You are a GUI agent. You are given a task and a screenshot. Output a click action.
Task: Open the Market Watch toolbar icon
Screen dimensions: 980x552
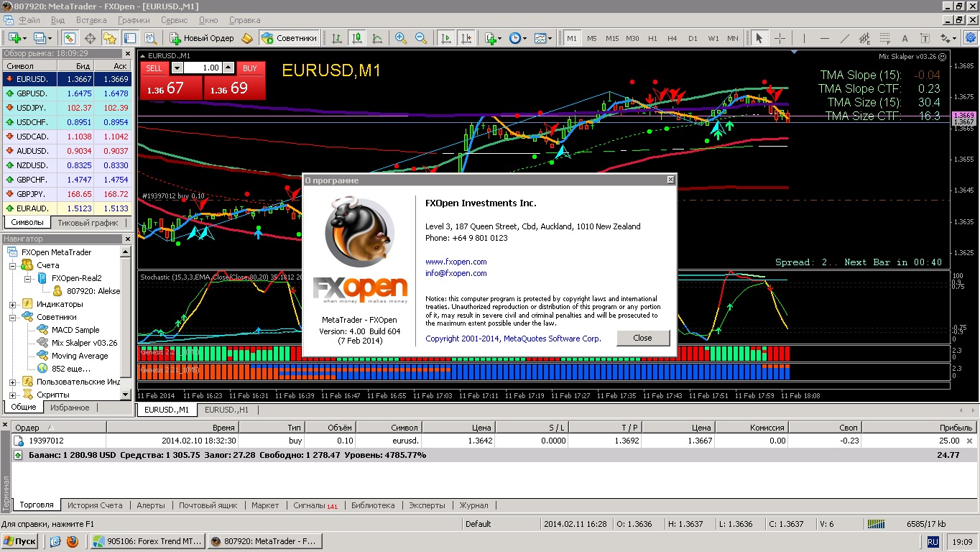[70, 38]
